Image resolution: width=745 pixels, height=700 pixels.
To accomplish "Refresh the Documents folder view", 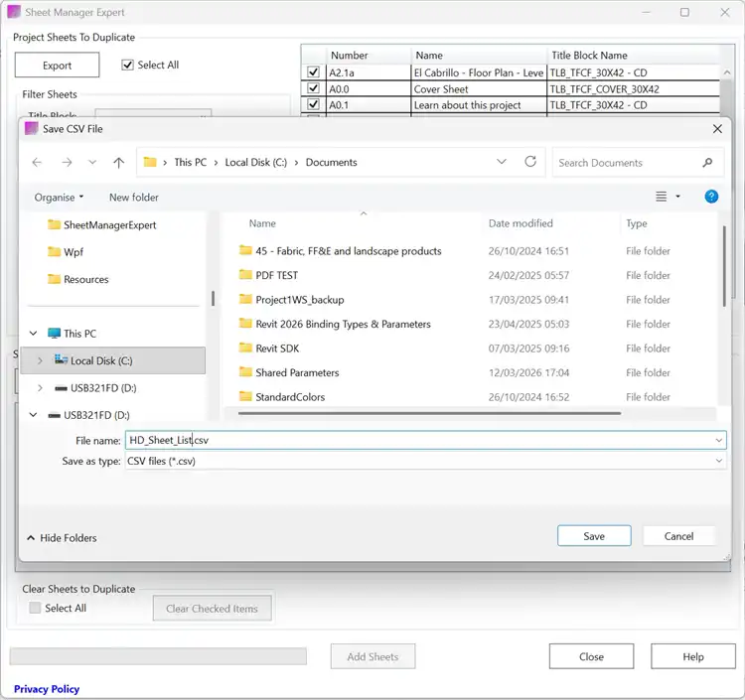I will coord(530,162).
